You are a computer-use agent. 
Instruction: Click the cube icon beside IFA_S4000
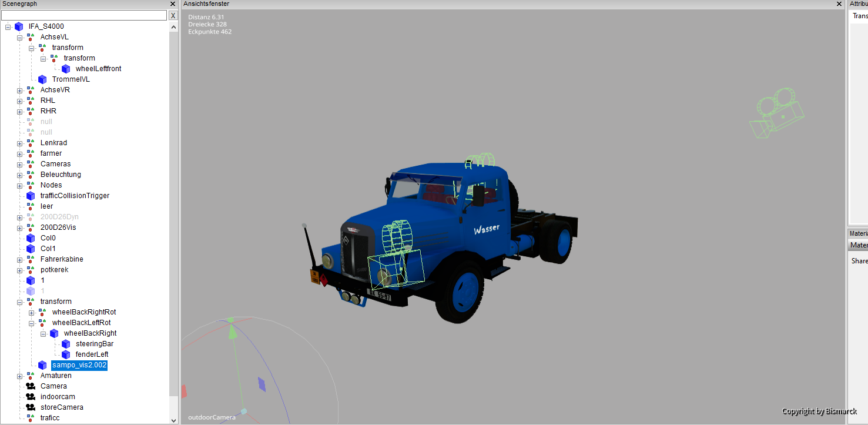pyautogui.click(x=19, y=26)
